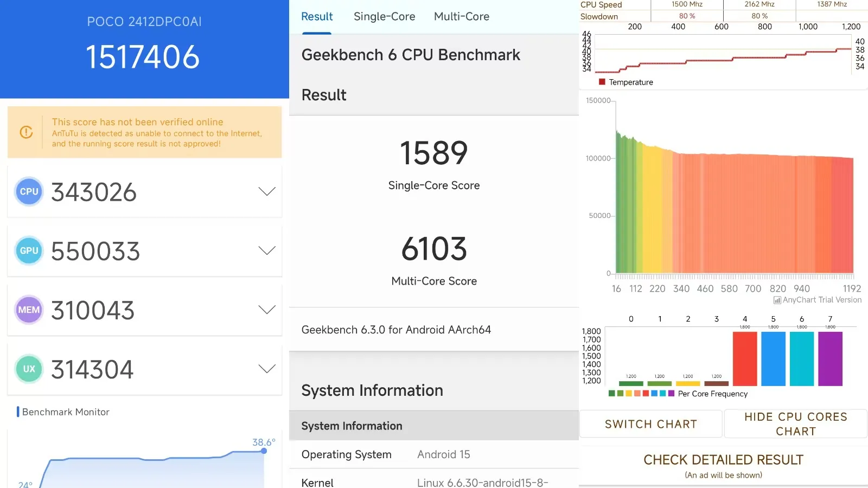Click the throttling performance area chart
Viewport: 868px width, 488px height.
click(x=735, y=201)
